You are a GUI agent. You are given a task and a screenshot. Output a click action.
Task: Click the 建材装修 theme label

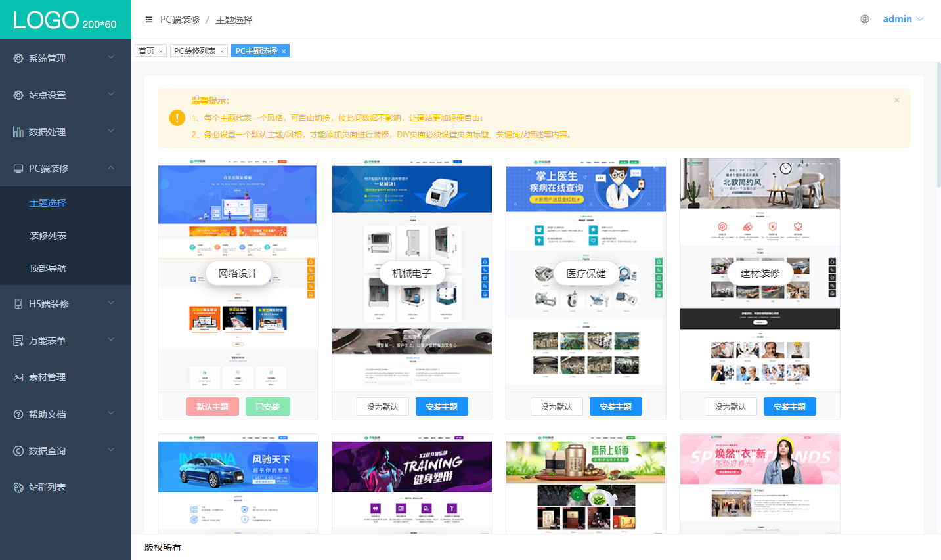point(760,273)
